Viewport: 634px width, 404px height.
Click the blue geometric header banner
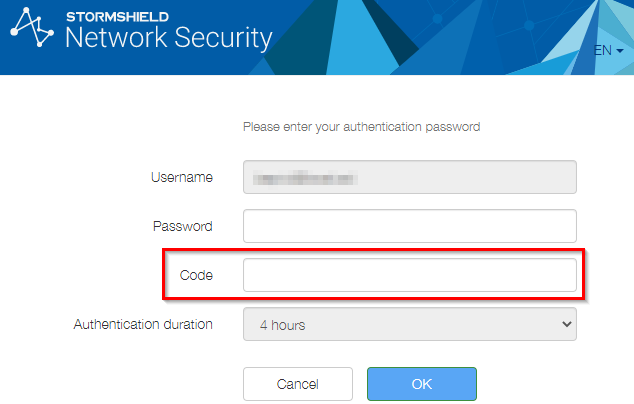pyautogui.click(x=450, y=37)
